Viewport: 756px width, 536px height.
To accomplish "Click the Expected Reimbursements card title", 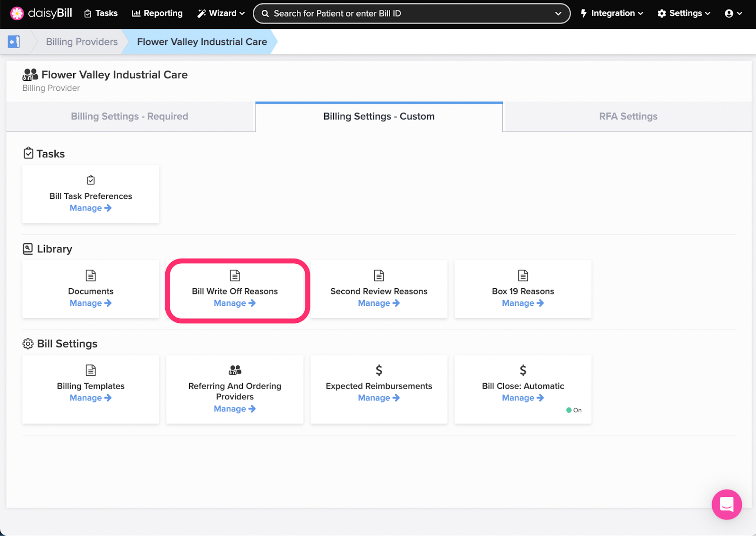I will tap(379, 386).
